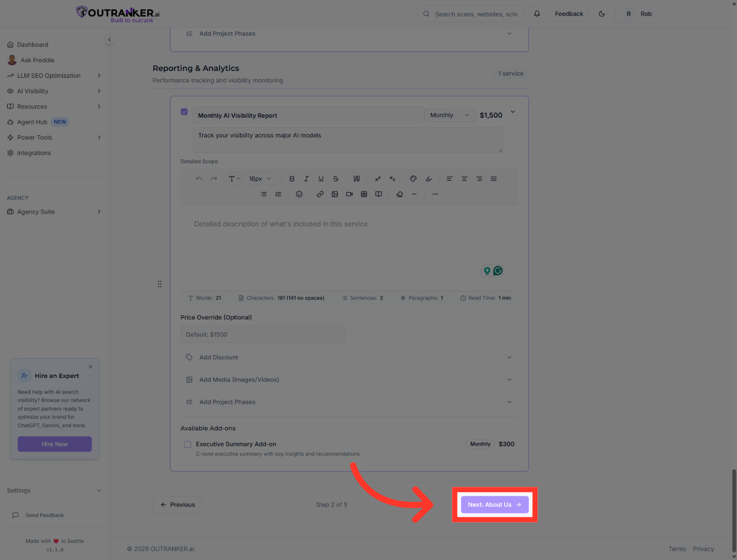Open Power Tools in the sidebar
Image resolution: width=737 pixels, height=560 pixels.
click(x=54, y=137)
